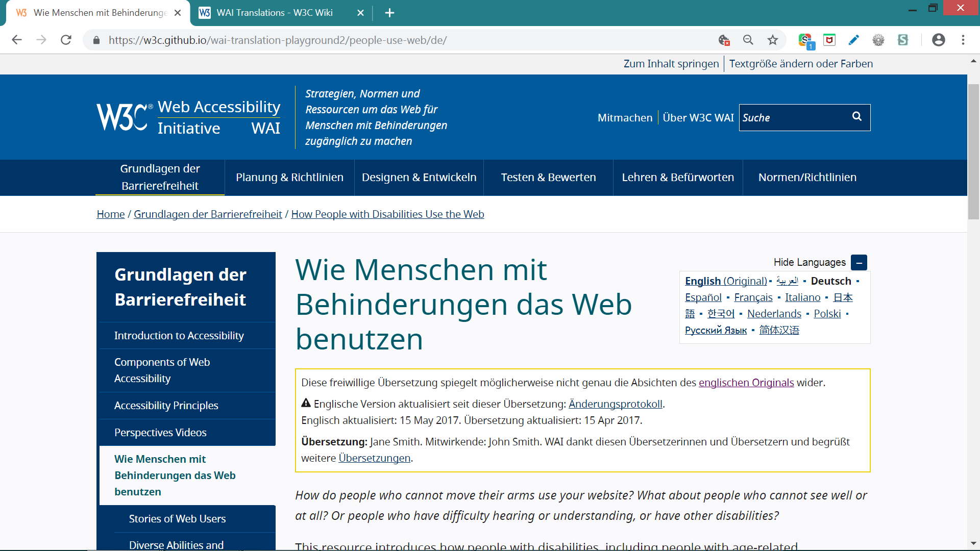Screen dimensions: 980x551
Task: Open Planung & Richtlinien menu item
Action: click(x=289, y=178)
